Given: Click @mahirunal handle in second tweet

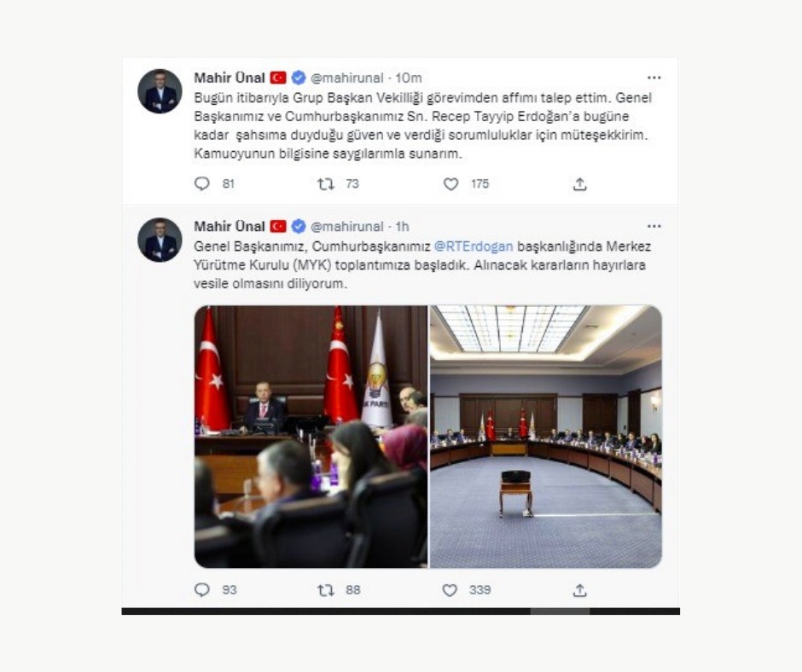Looking at the screenshot, I should pos(346,227).
